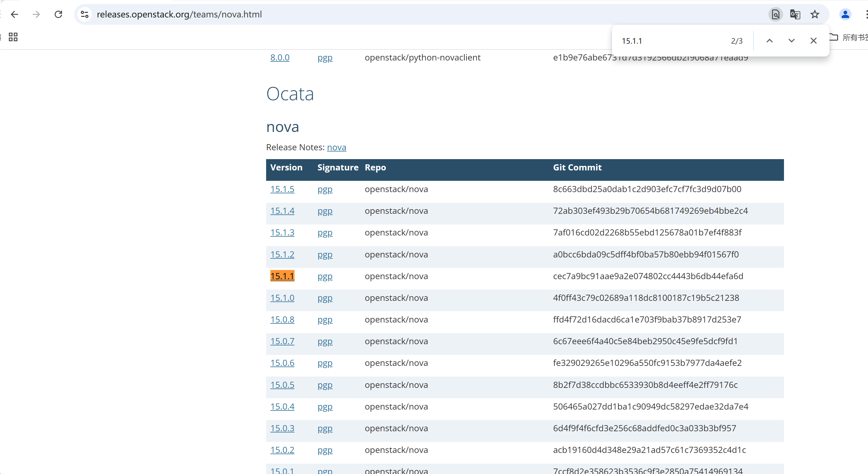Open version 15.0.3 link

(x=282, y=428)
